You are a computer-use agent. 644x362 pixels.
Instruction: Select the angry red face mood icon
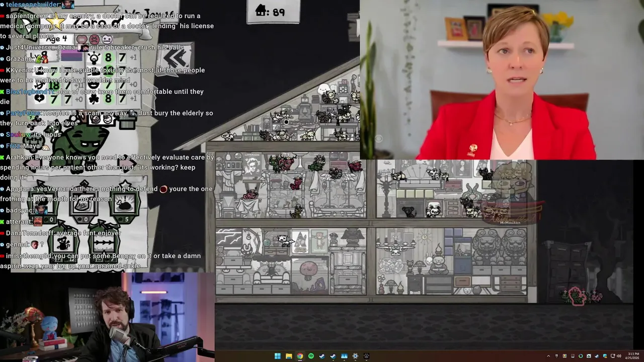pos(95,39)
